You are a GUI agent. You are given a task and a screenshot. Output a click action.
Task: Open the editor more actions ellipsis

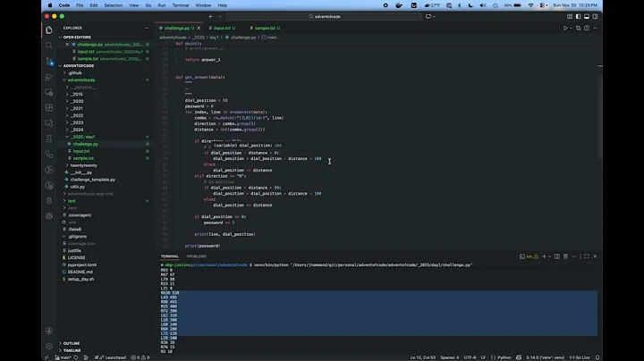tap(595, 28)
